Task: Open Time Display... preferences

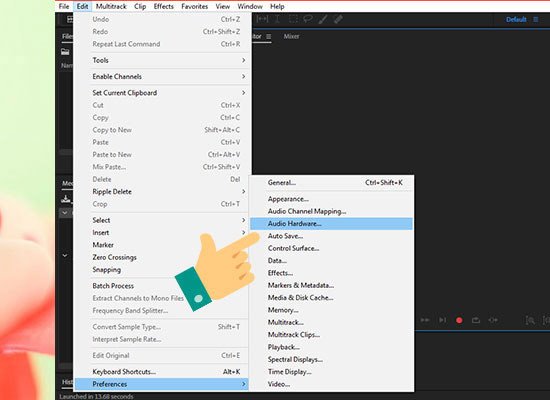Action: click(x=331, y=372)
